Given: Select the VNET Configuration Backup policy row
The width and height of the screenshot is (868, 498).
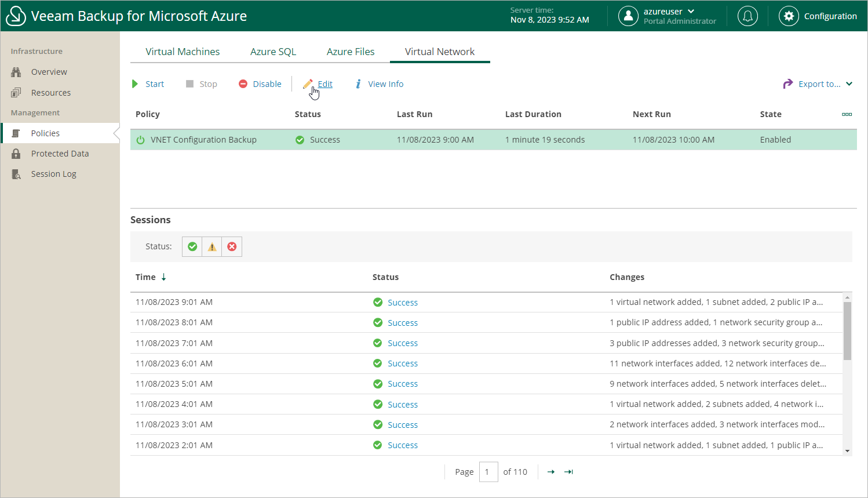Looking at the screenshot, I should click(x=494, y=140).
